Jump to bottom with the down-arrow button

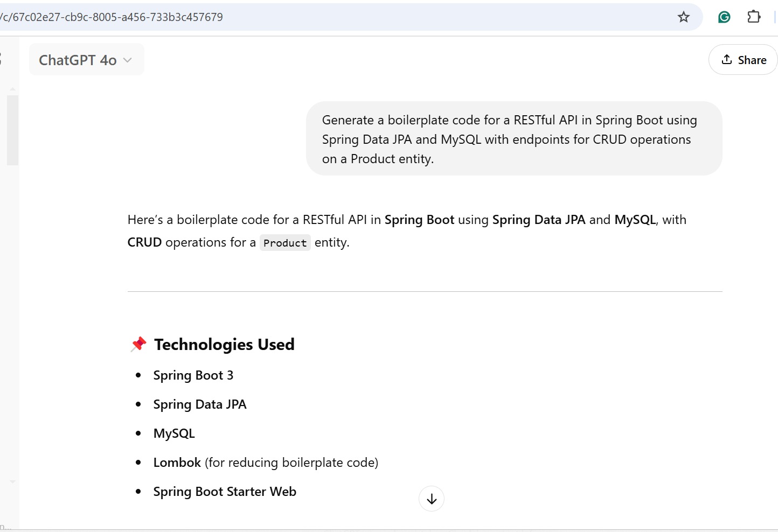click(432, 499)
